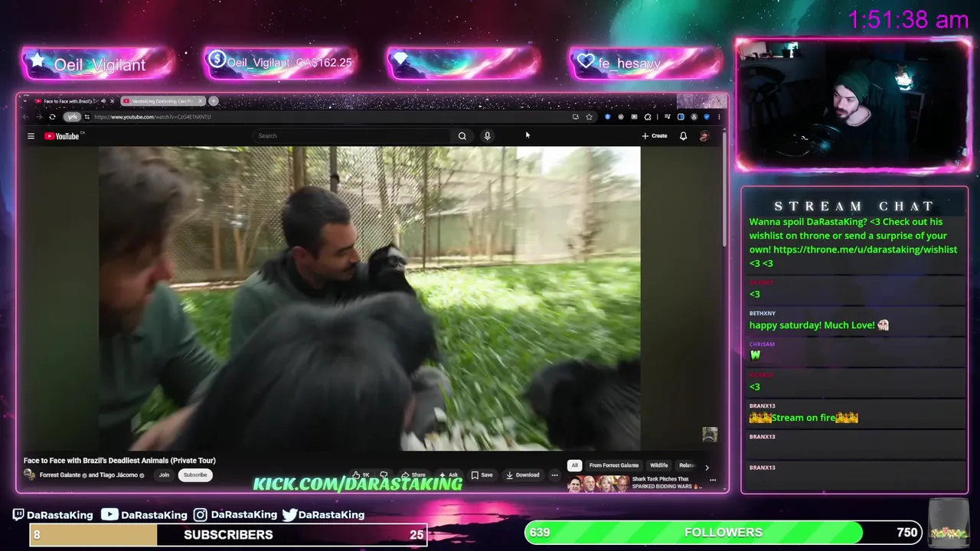The height and width of the screenshot is (551, 980).
Task: Click BRANX13's 'Stream on fire' chat message
Action: (x=803, y=418)
